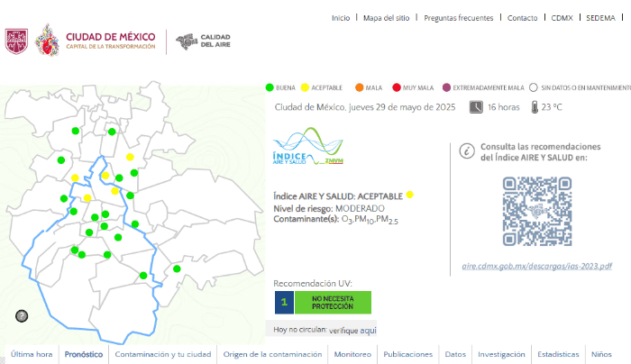The image size is (631, 364).
Task: Open the Monitoreo menu item
Action: point(352,354)
